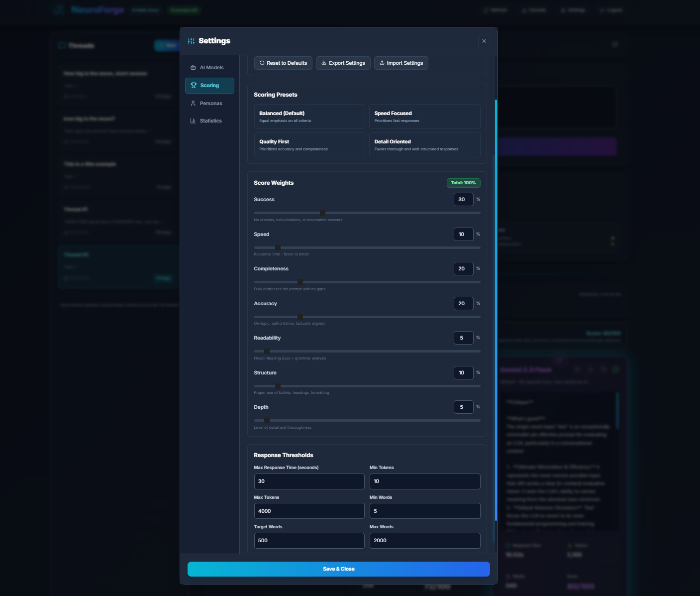Choose the Balanced (Default) preset
The image size is (700, 596).
pyautogui.click(x=309, y=117)
